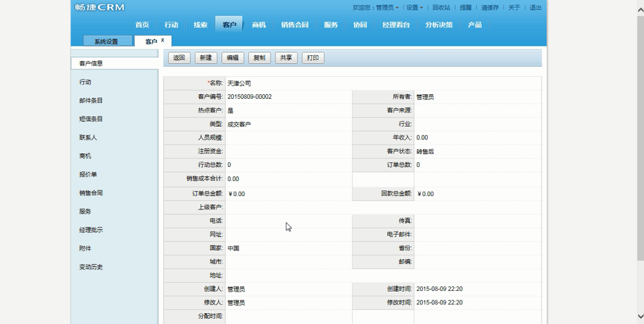Click the 回款总金额 value ¥0.00
The width and height of the screenshot is (644, 324).
426,194
